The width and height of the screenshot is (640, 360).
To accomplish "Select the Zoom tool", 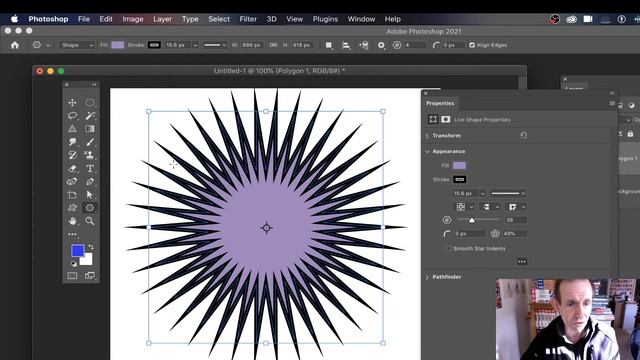I will 90,221.
